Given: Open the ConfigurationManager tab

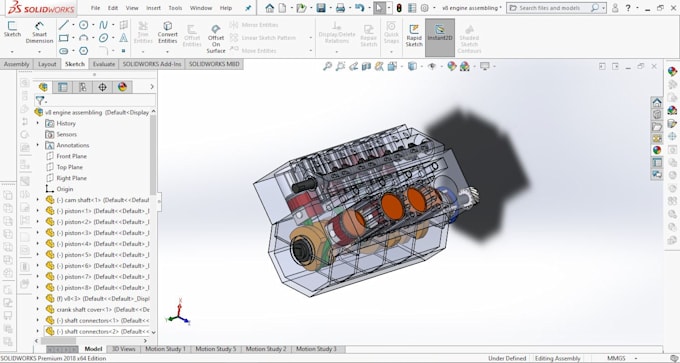Looking at the screenshot, I should [82, 87].
